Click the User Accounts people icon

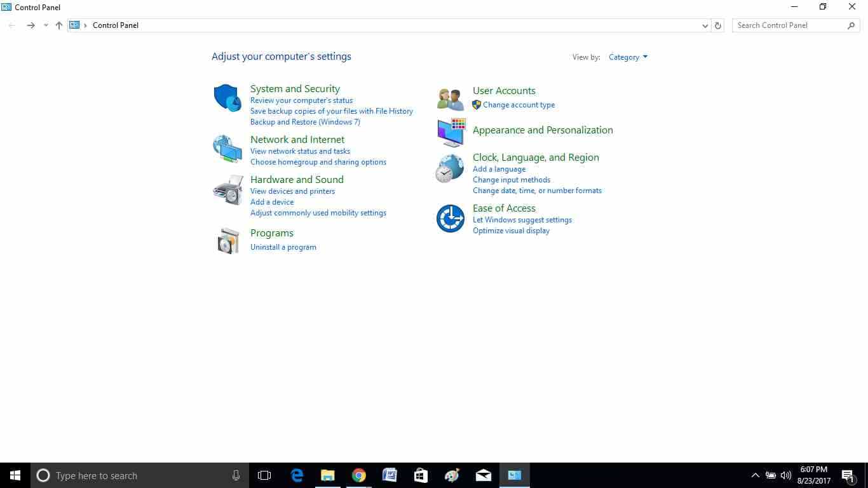click(x=451, y=99)
